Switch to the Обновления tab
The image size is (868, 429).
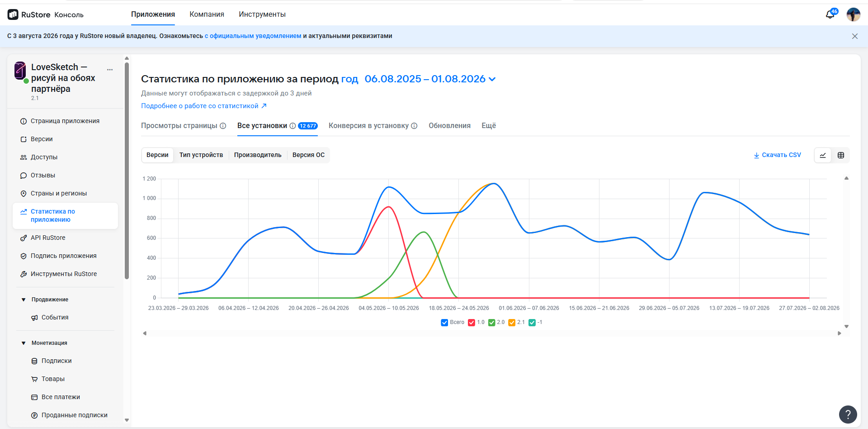coord(449,126)
